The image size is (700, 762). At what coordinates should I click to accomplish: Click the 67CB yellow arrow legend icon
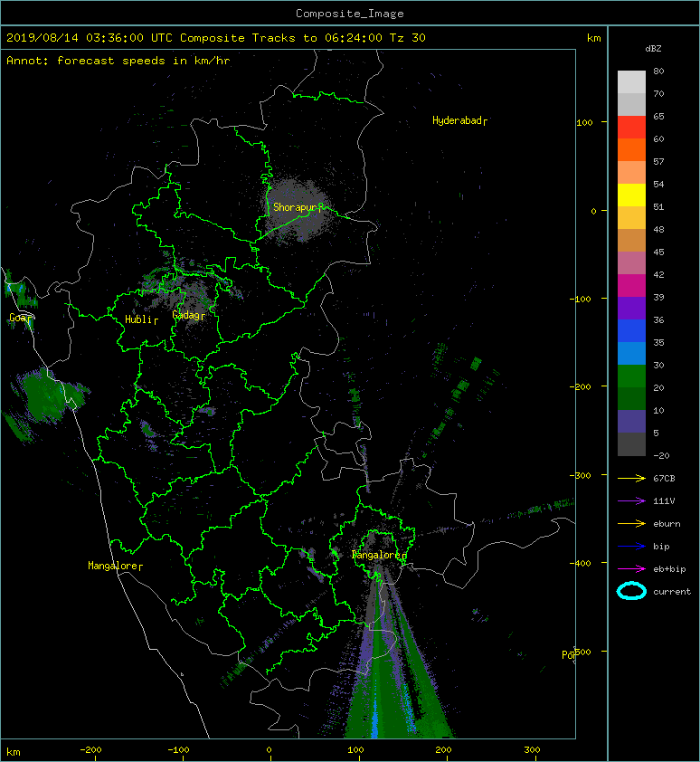coord(631,478)
